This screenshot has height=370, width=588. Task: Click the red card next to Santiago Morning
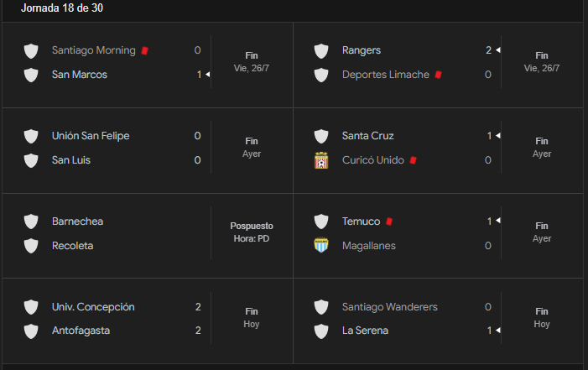coord(145,50)
